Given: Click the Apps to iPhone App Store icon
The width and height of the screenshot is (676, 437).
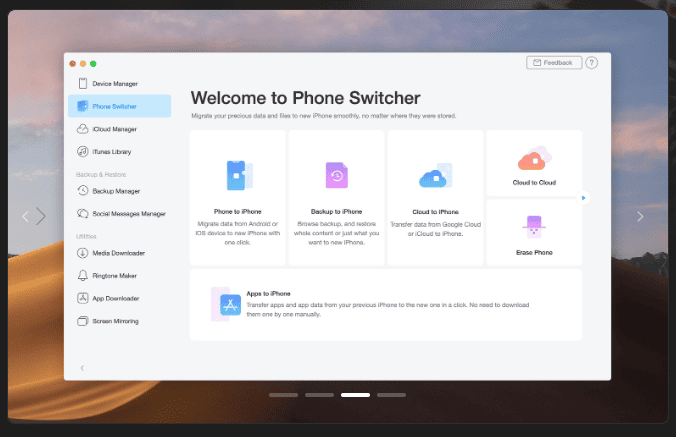Looking at the screenshot, I should tap(226, 305).
